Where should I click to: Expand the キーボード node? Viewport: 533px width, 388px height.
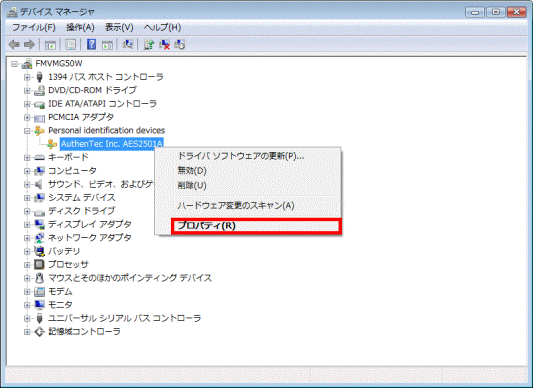(27, 157)
